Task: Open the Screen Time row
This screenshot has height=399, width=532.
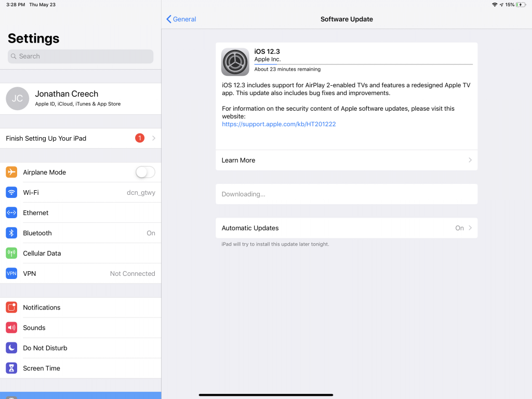Action: point(81,368)
